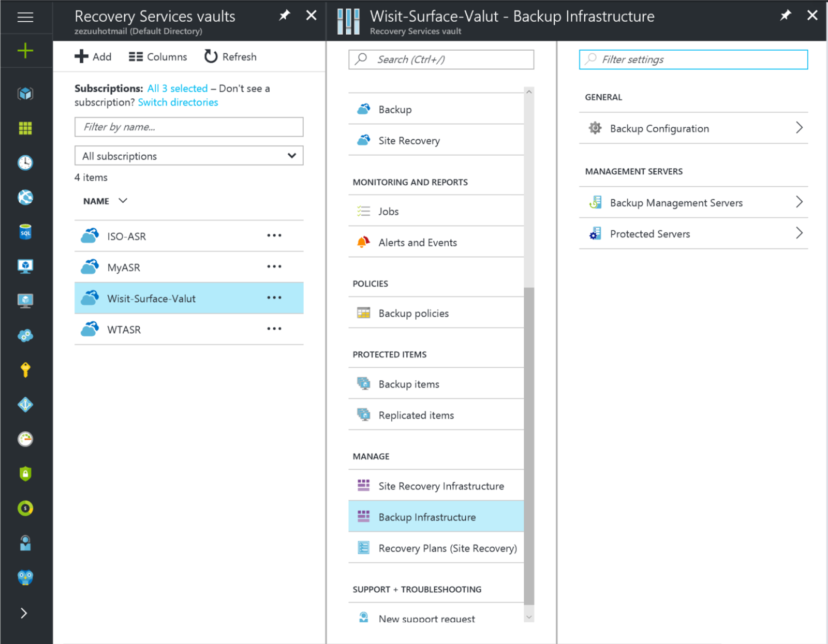
Task: Pin the Backup Infrastructure blade to dashboard
Action: pyautogui.click(x=786, y=16)
